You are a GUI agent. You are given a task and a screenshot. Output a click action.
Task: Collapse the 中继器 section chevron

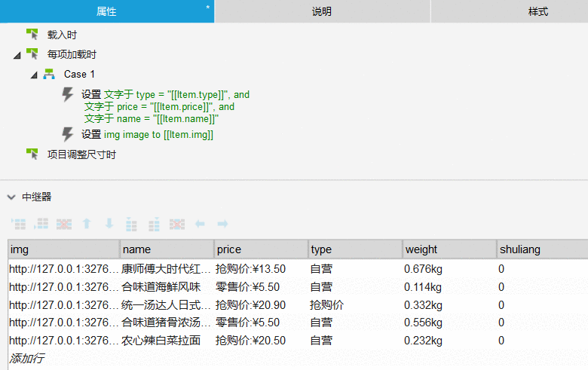tap(11, 197)
